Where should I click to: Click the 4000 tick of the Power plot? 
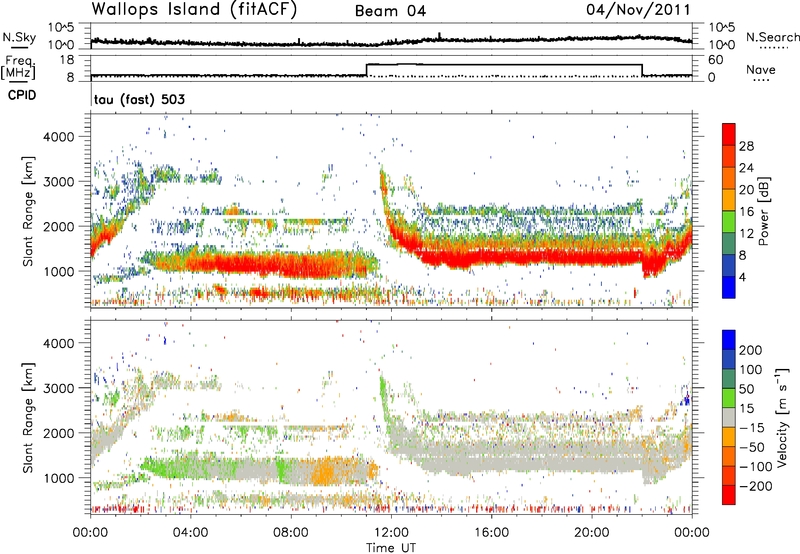(58, 137)
